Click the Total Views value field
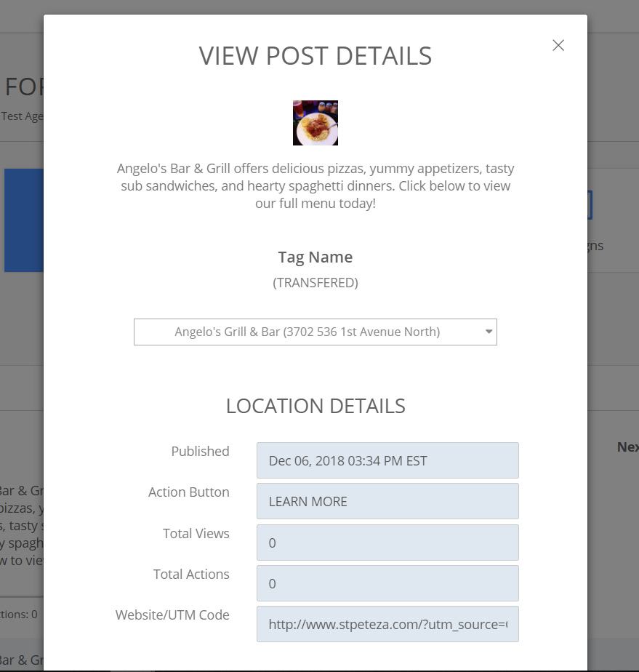Screen dimensions: 639x672 coord(387,543)
